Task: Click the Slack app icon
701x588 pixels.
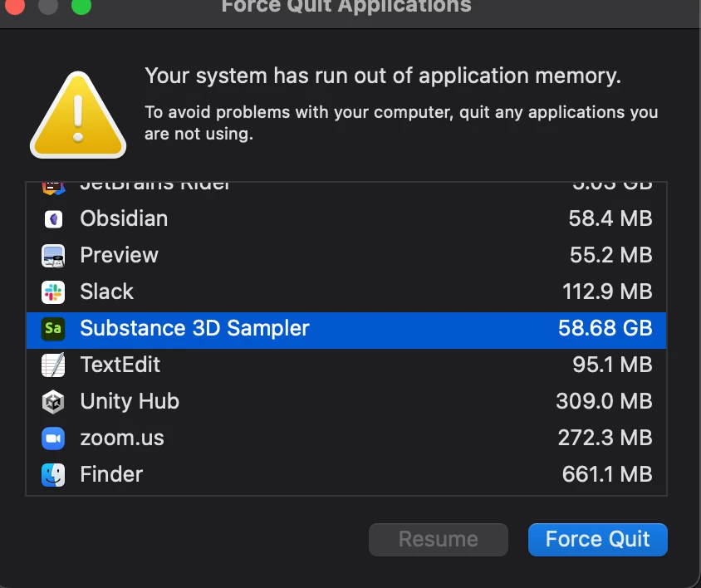Action: click(x=53, y=292)
